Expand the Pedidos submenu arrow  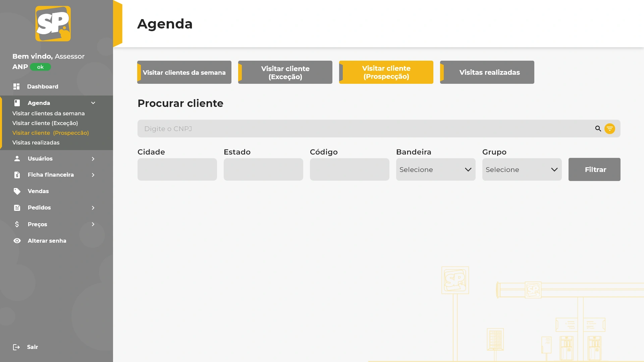pos(93,208)
